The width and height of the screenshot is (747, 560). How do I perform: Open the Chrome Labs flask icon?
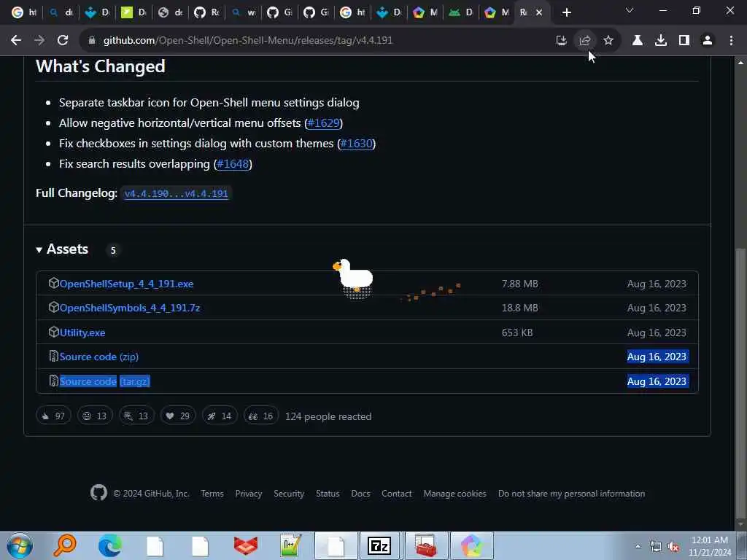(638, 41)
